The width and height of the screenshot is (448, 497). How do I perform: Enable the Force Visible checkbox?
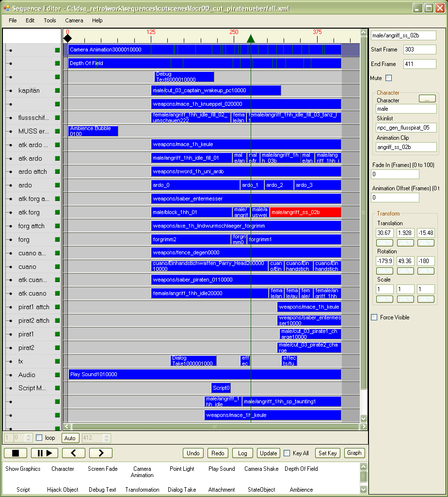[x=374, y=317]
